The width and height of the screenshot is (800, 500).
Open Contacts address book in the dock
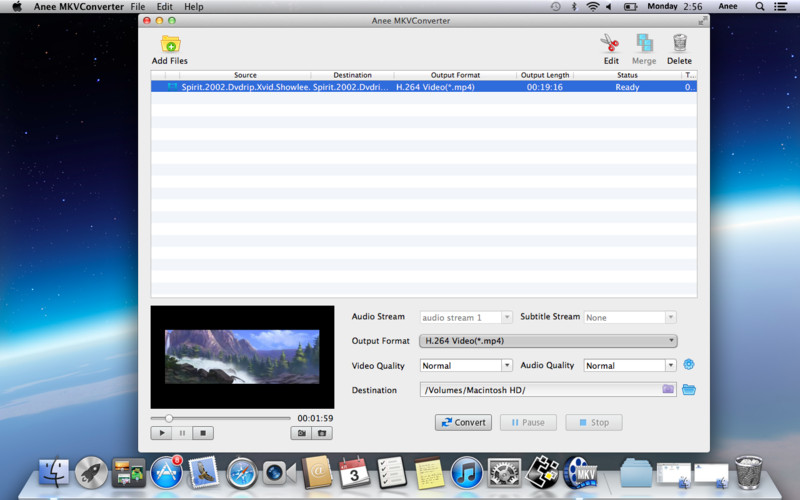click(x=317, y=472)
